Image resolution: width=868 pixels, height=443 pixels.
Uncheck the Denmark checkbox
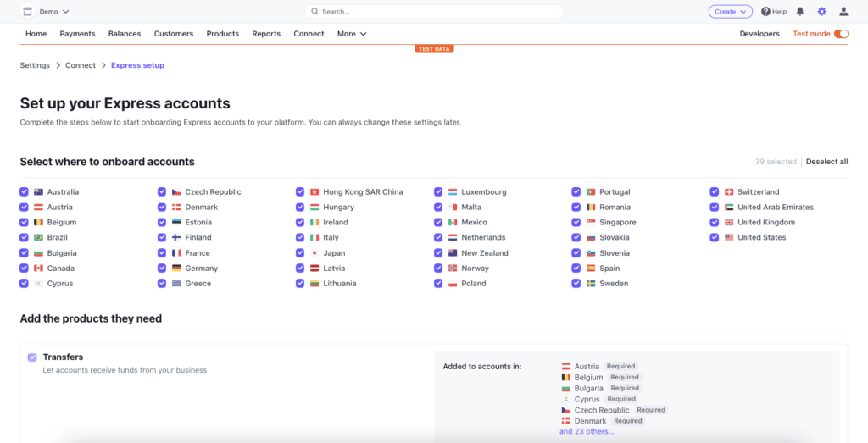[x=162, y=207]
